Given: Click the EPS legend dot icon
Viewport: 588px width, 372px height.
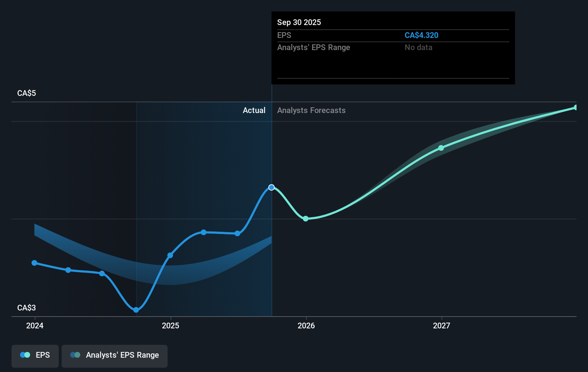Looking at the screenshot, I should pyautogui.click(x=25, y=355).
